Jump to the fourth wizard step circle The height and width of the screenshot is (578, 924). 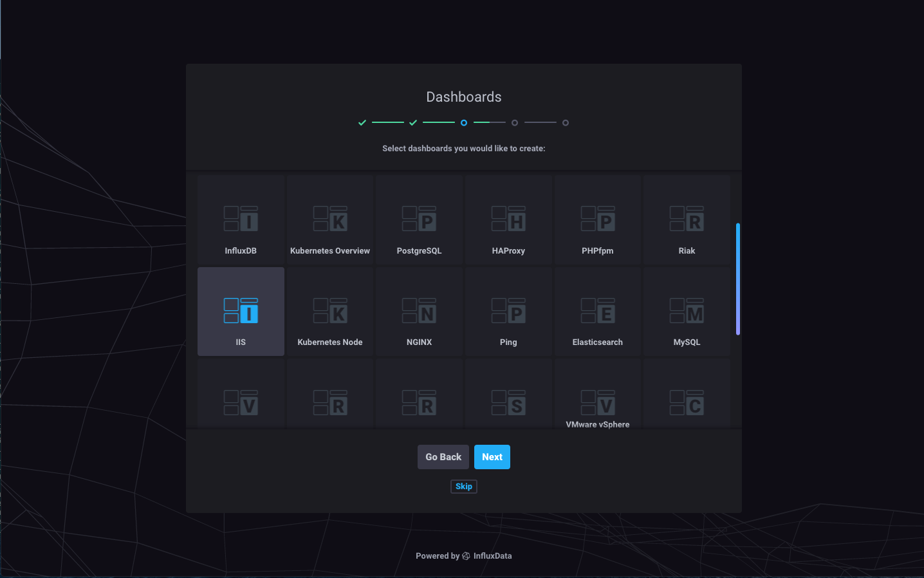[x=515, y=122]
